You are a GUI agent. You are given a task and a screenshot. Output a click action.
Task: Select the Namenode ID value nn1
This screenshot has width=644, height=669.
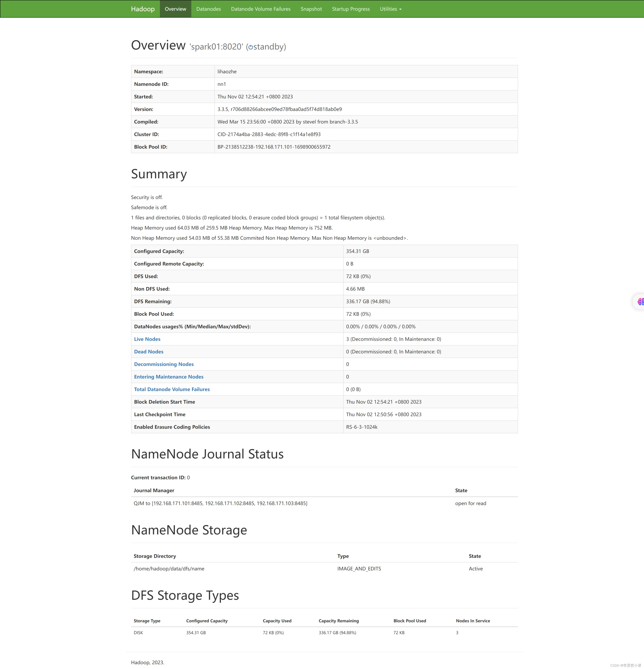tap(222, 84)
